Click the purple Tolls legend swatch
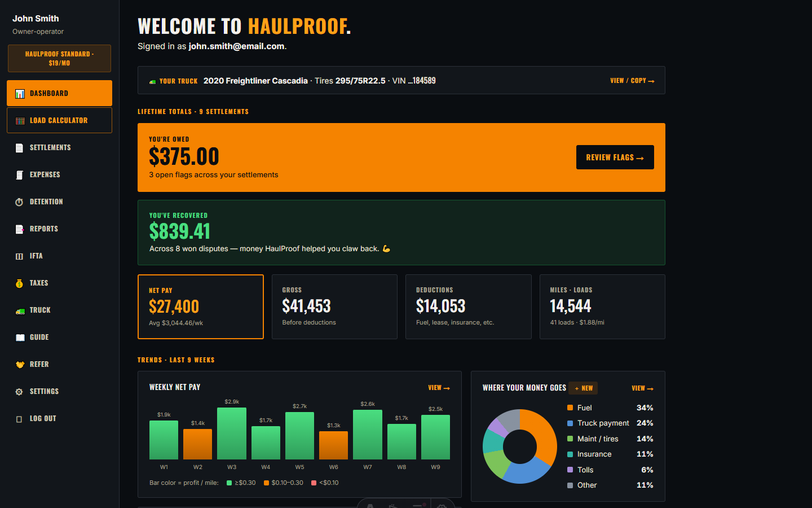 click(570, 470)
